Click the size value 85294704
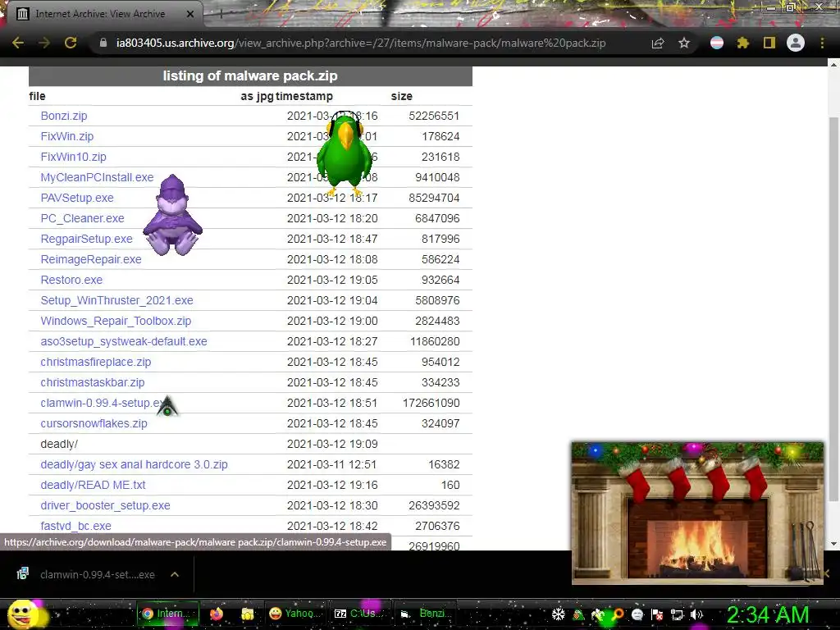This screenshot has height=630, width=840. [434, 198]
